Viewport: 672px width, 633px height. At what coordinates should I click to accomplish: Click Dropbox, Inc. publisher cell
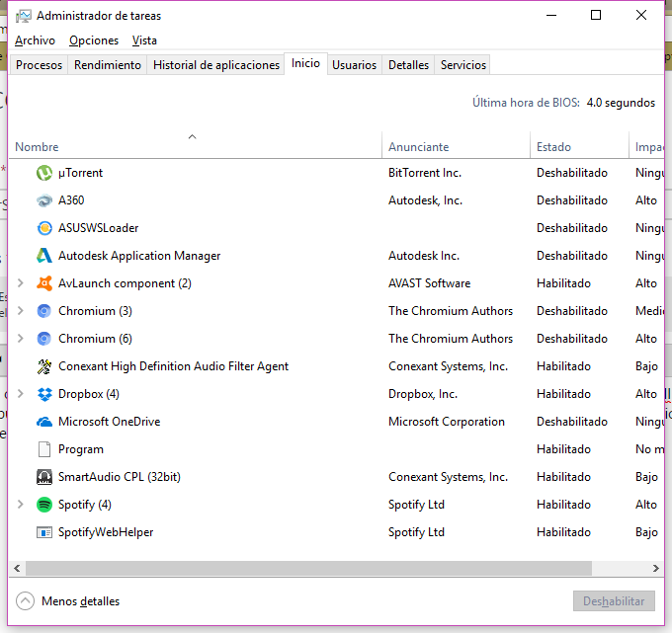(423, 394)
